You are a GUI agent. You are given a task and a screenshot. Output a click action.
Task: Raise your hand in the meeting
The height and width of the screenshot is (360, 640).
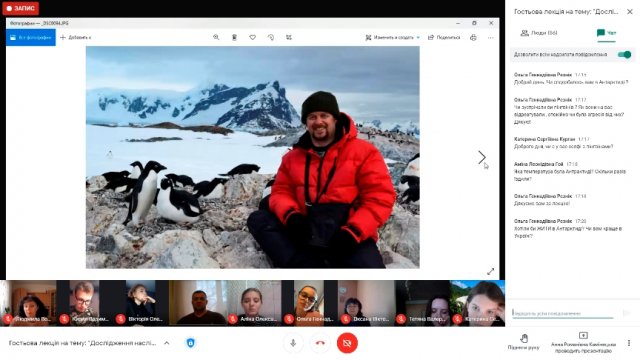(524, 342)
